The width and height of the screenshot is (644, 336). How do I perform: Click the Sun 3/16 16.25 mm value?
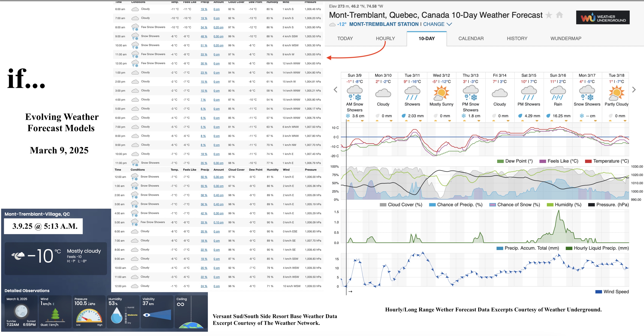(x=562, y=116)
